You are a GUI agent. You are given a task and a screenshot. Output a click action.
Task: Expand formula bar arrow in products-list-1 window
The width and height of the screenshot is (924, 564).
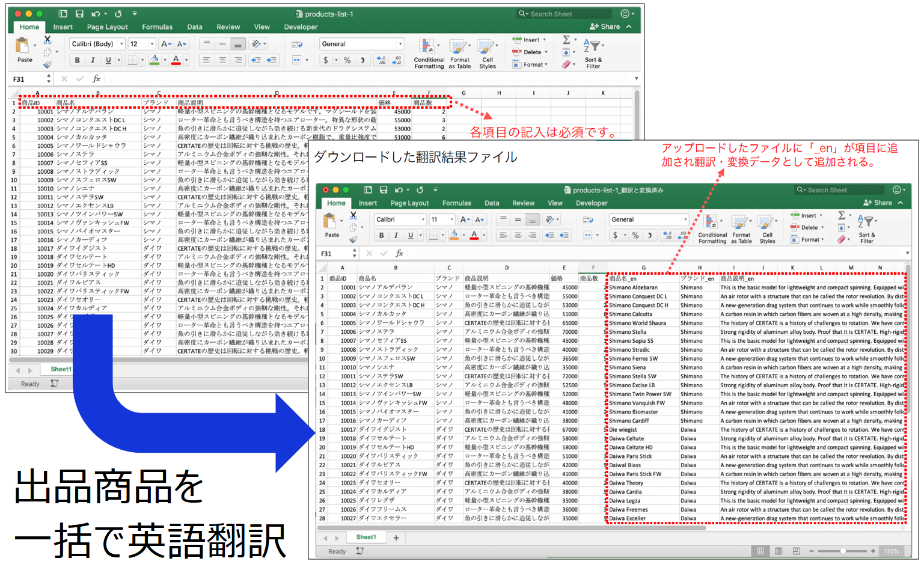tap(637, 79)
